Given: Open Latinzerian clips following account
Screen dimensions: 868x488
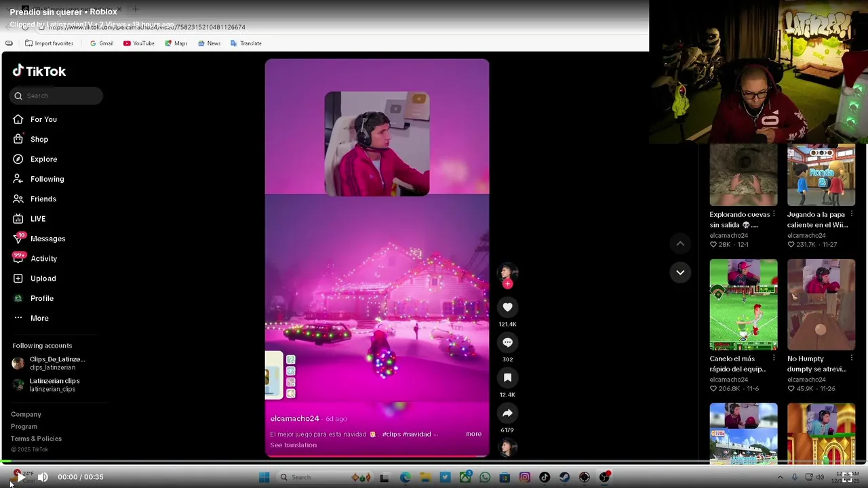Looking at the screenshot, I should tap(46, 385).
